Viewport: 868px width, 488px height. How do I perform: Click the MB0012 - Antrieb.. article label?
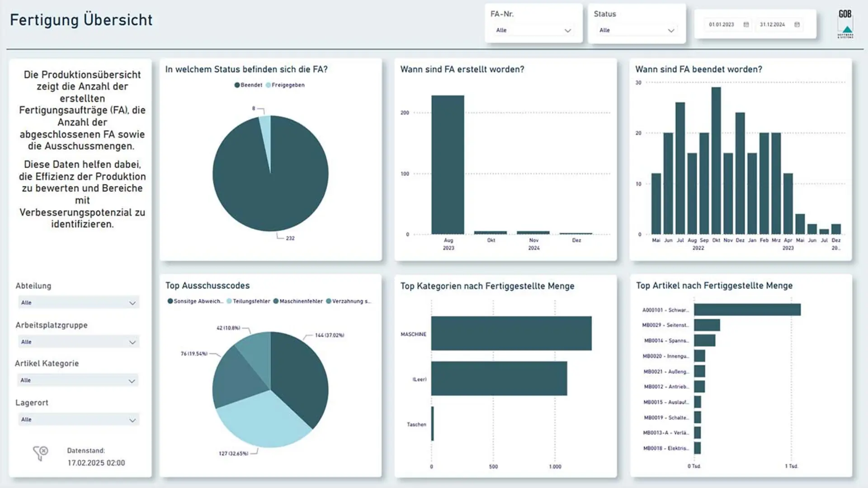[666, 387]
